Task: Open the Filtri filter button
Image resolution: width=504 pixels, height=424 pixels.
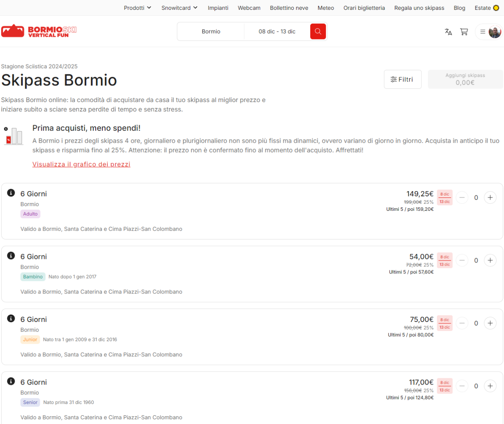Action: pyautogui.click(x=402, y=79)
